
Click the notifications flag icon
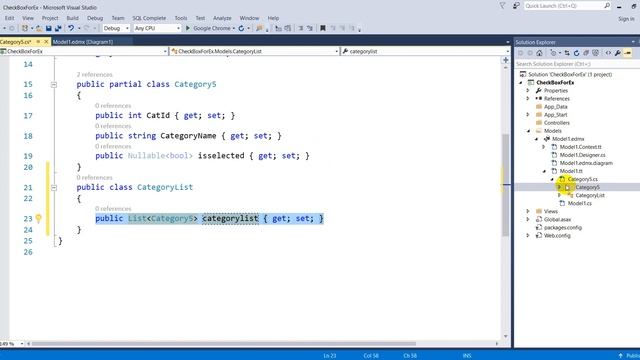(x=502, y=6)
